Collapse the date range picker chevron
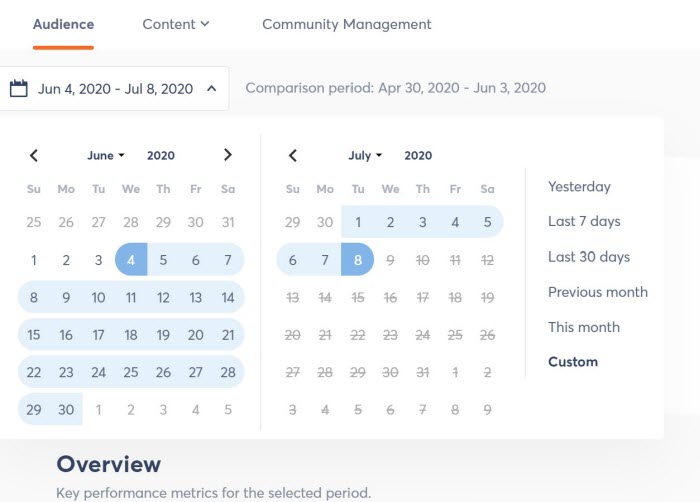The height and width of the screenshot is (502, 700). click(x=212, y=88)
